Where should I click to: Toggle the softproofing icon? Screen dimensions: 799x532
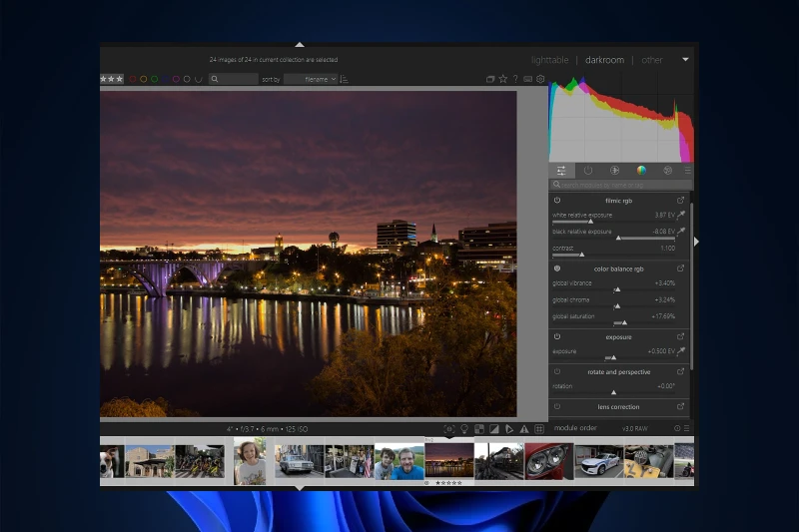[509, 429]
